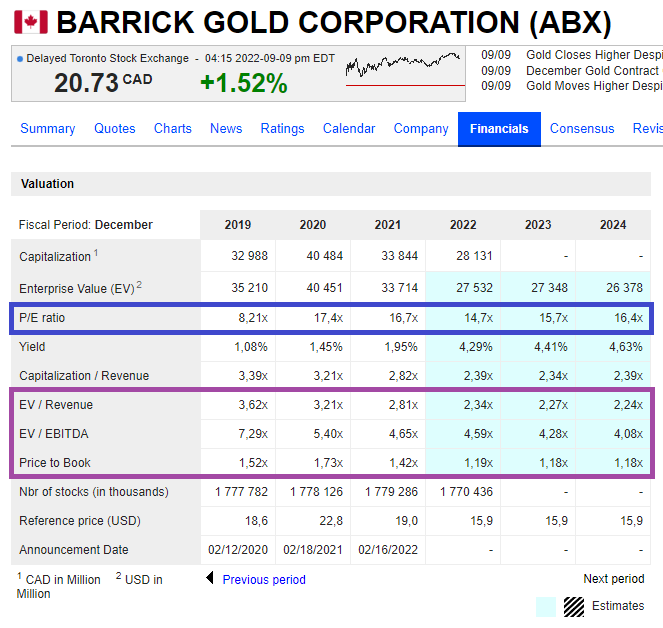Click the Previous period link
This screenshot has width=663, height=628.
pos(264,580)
